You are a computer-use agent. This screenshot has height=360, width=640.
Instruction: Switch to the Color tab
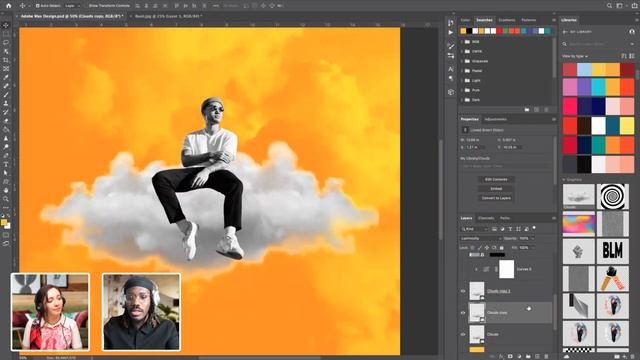pos(465,20)
